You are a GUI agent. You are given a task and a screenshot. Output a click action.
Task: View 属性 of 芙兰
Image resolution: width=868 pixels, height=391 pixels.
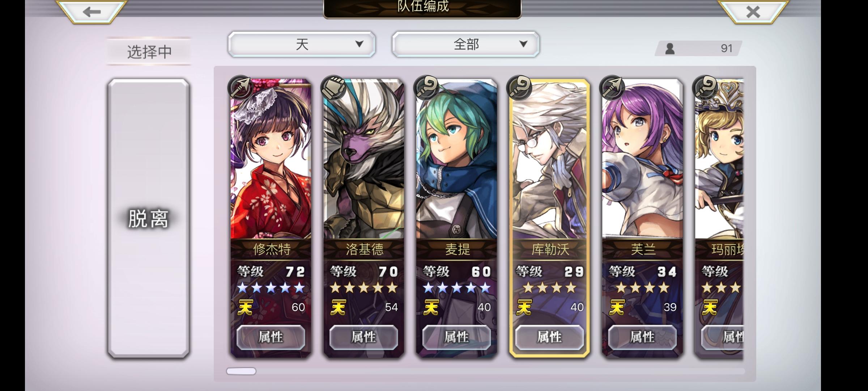coord(642,337)
